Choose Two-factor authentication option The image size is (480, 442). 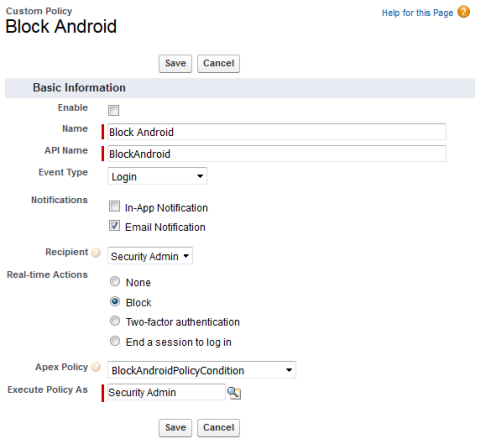click(x=115, y=321)
